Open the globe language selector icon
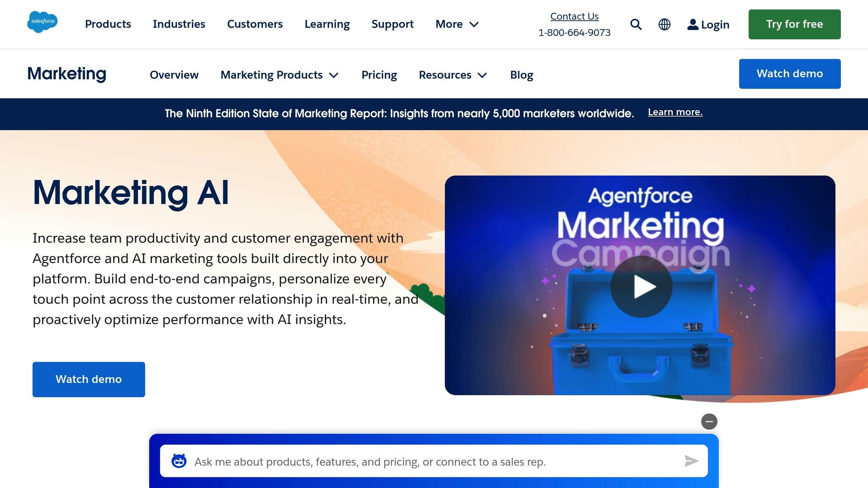Image resolution: width=868 pixels, height=488 pixels. coord(665,25)
